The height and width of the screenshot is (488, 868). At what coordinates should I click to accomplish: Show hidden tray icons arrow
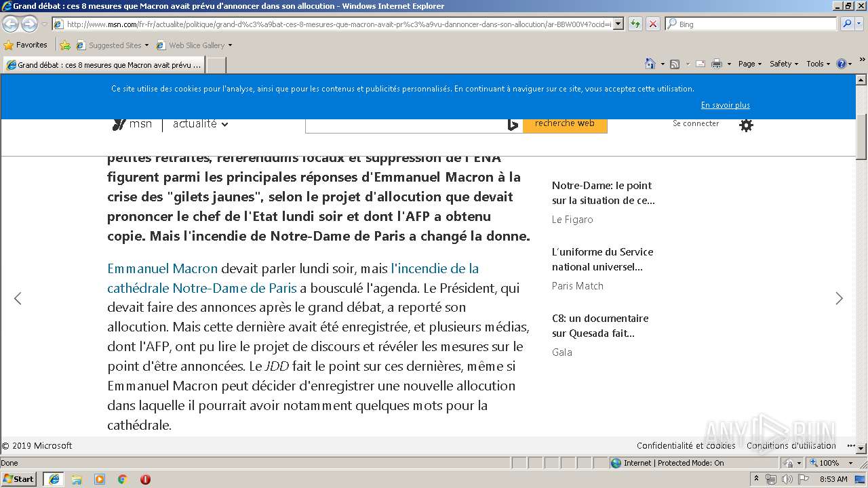pos(756,479)
